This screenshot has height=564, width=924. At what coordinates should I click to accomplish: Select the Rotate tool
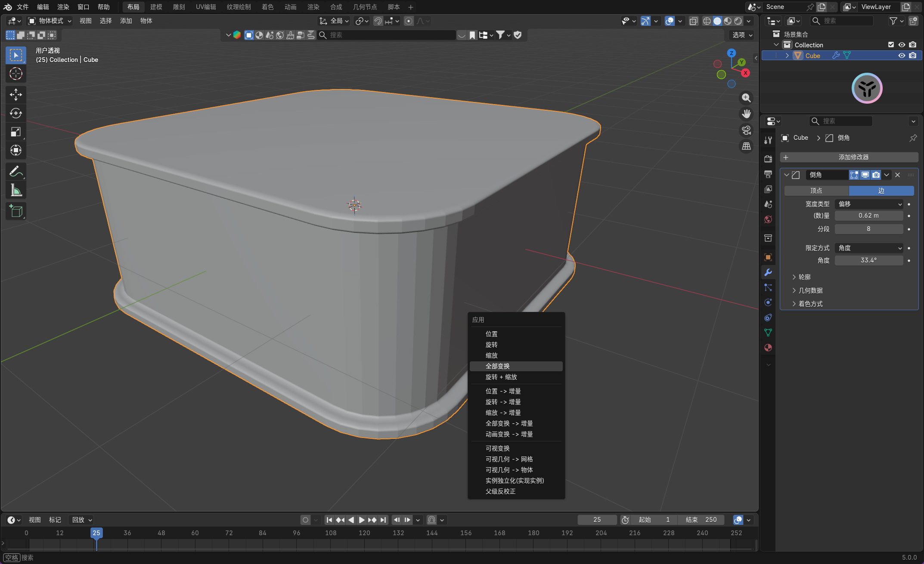coord(16,113)
